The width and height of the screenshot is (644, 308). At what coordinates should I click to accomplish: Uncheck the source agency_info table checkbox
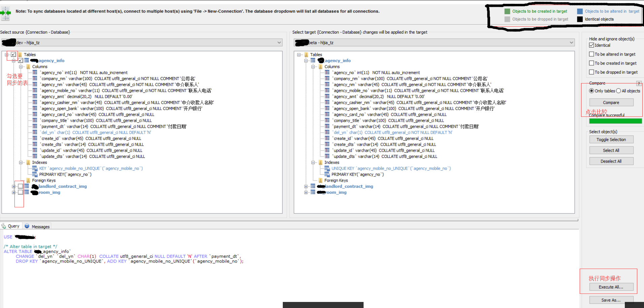pyautogui.click(x=21, y=61)
